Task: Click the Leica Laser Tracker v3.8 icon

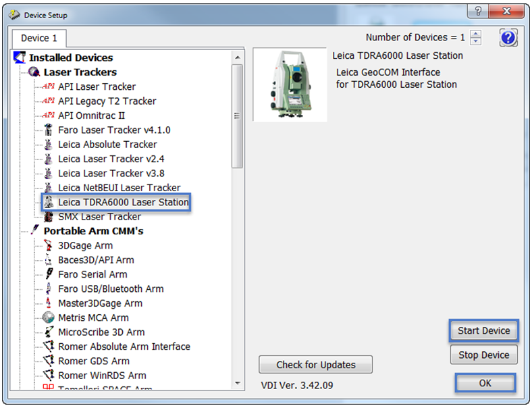Action: click(x=49, y=173)
